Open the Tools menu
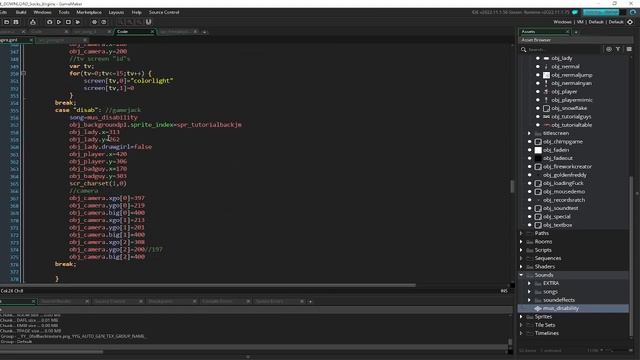 click(x=64, y=12)
